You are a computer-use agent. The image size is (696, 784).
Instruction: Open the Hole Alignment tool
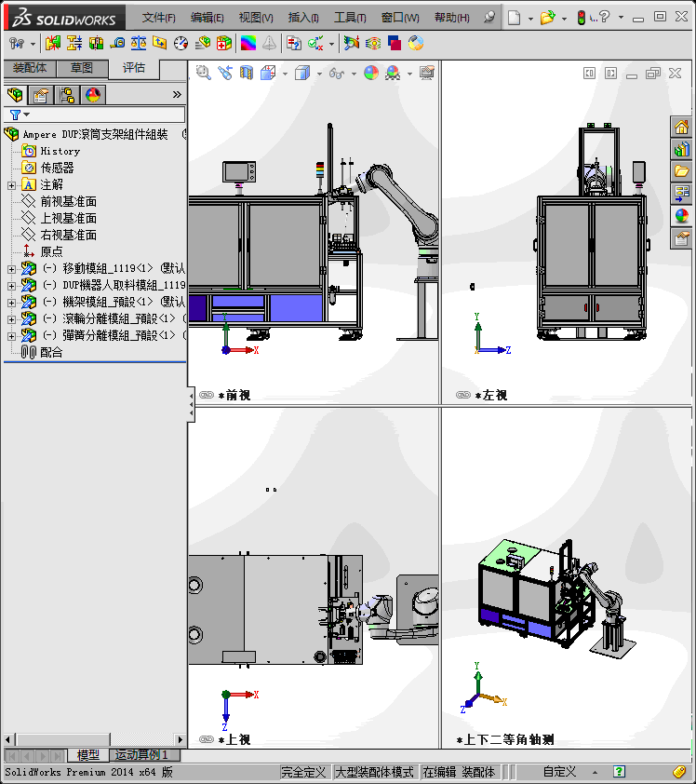[x=96, y=44]
